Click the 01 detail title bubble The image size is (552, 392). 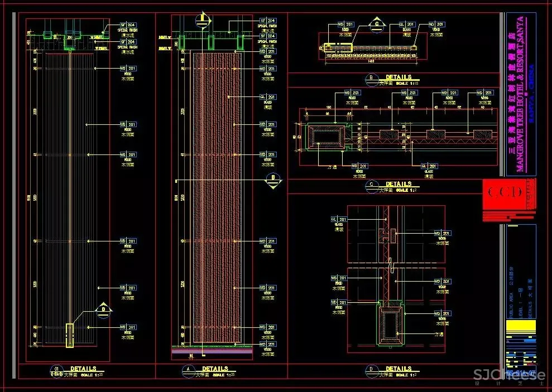pyautogui.click(x=56, y=370)
